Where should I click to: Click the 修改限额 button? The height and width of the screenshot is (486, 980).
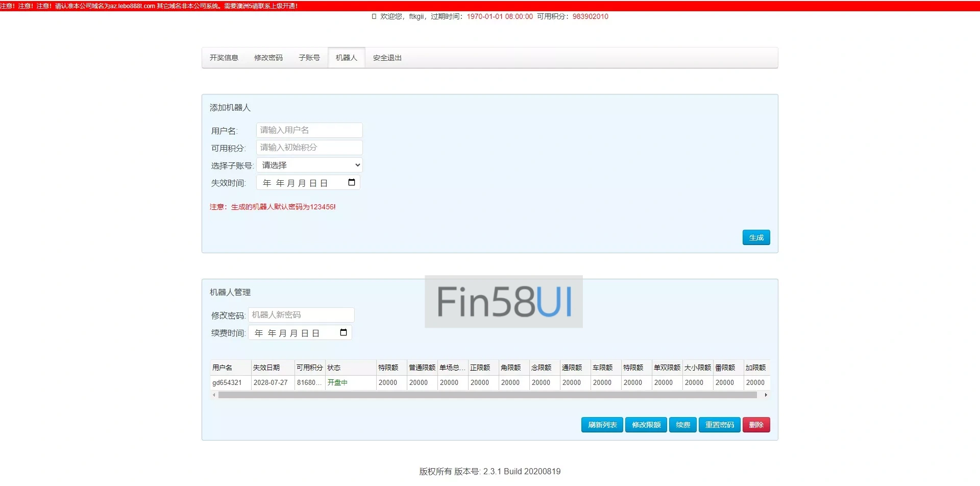(646, 425)
